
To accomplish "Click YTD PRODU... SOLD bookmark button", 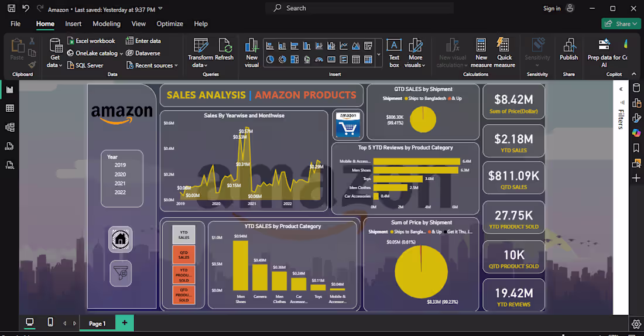I will tap(184, 275).
